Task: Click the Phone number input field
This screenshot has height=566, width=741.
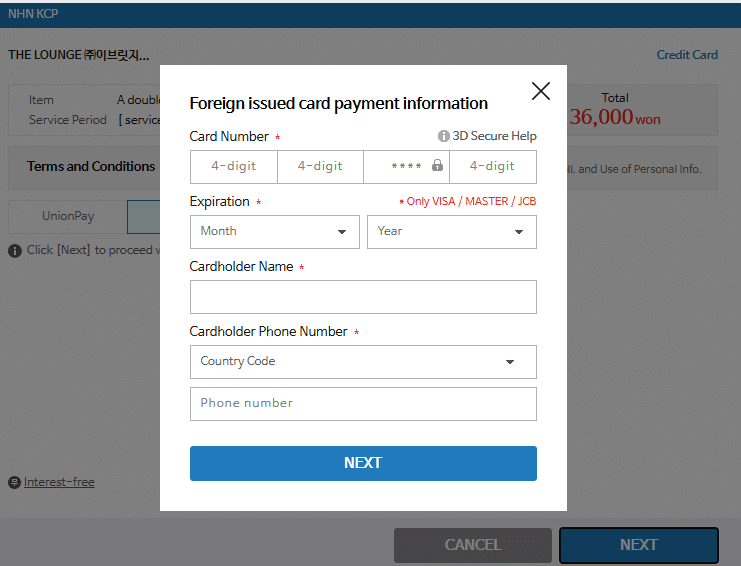Action: coord(363,403)
